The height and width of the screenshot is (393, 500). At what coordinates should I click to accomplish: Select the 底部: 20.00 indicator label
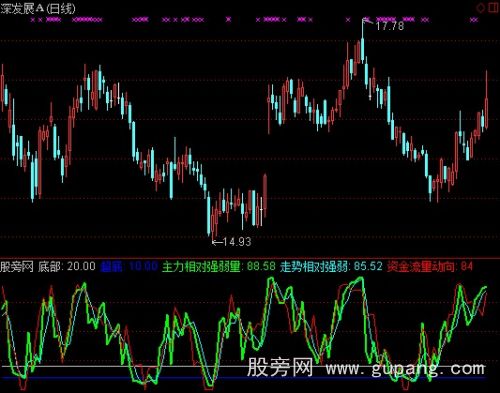pos(66,266)
